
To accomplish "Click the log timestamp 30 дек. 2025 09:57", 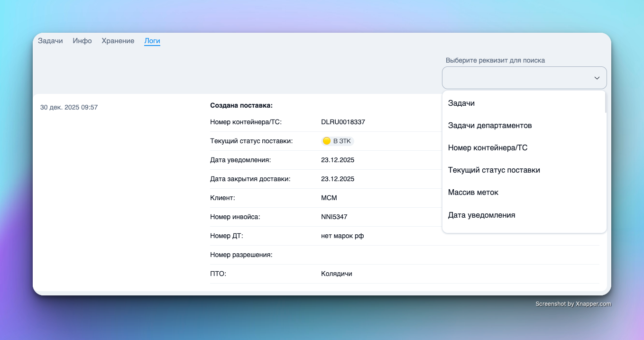I will tap(69, 107).
